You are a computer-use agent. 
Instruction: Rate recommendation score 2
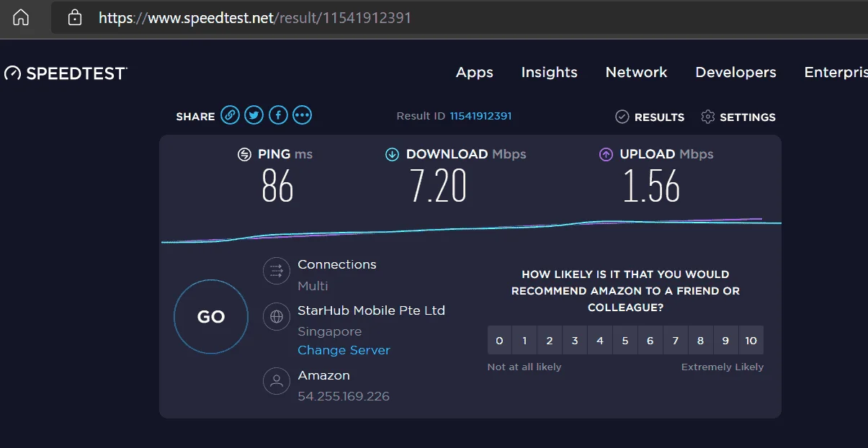coord(550,340)
